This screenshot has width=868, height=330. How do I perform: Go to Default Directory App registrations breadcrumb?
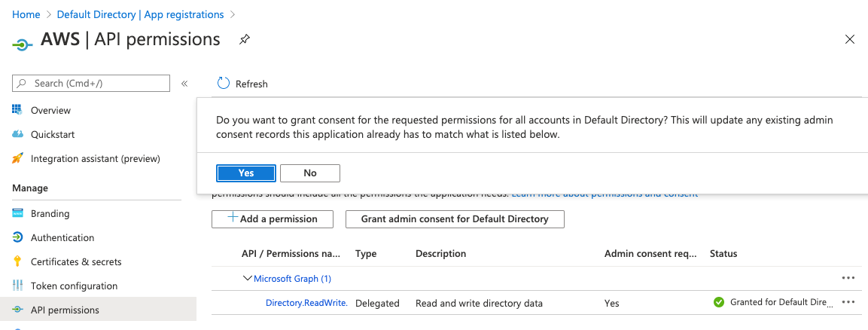(x=141, y=14)
